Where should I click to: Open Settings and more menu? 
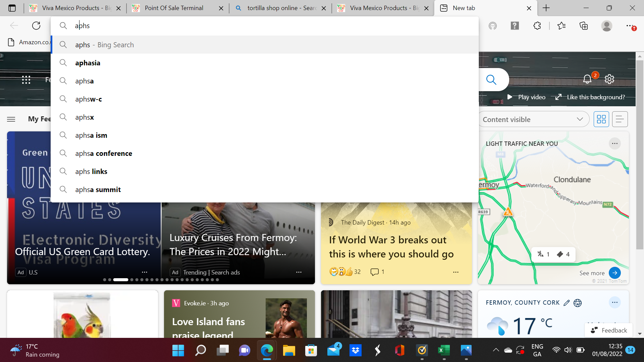(631, 26)
